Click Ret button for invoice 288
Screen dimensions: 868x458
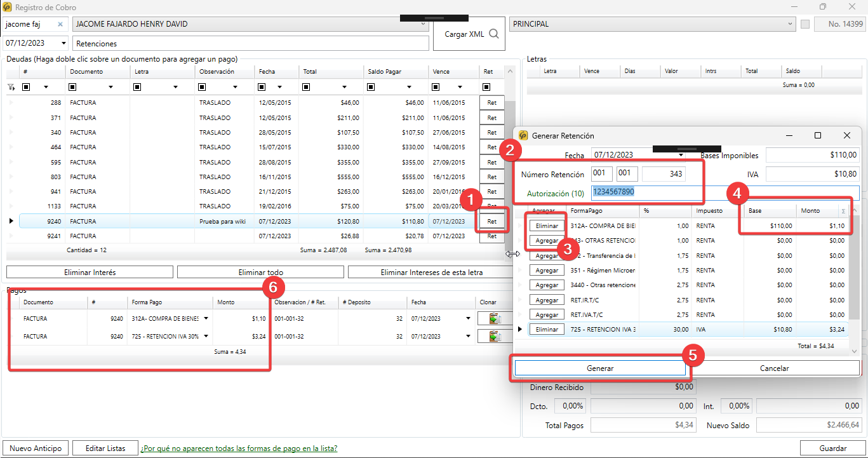492,102
